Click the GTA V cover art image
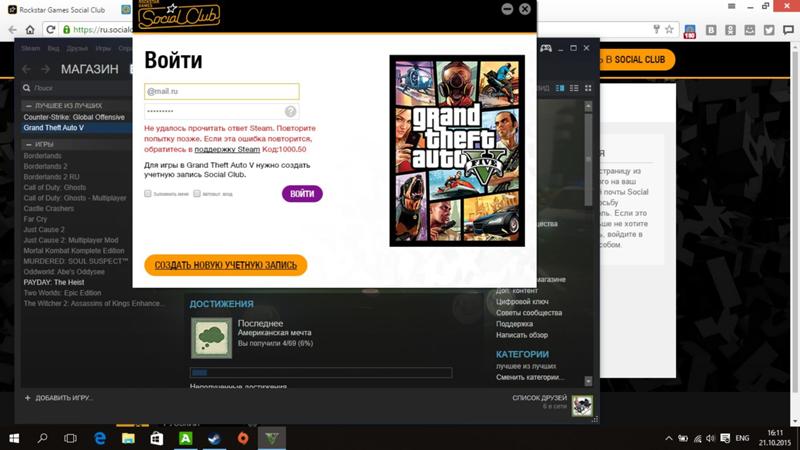Screen dimensions: 800x450 [x=457, y=151]
